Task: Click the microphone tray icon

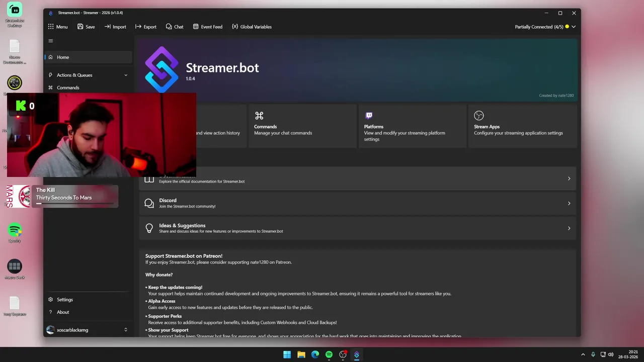Action: 593,354
